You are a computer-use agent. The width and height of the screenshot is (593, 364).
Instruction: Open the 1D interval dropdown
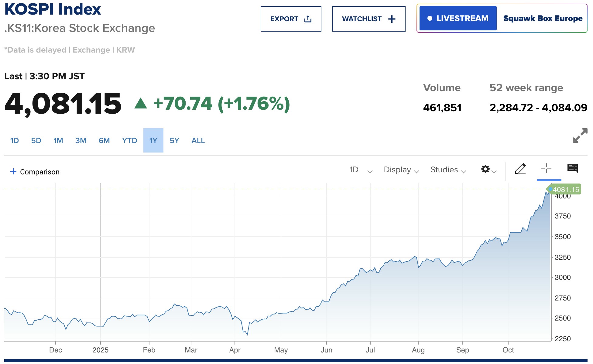[361, 170]
